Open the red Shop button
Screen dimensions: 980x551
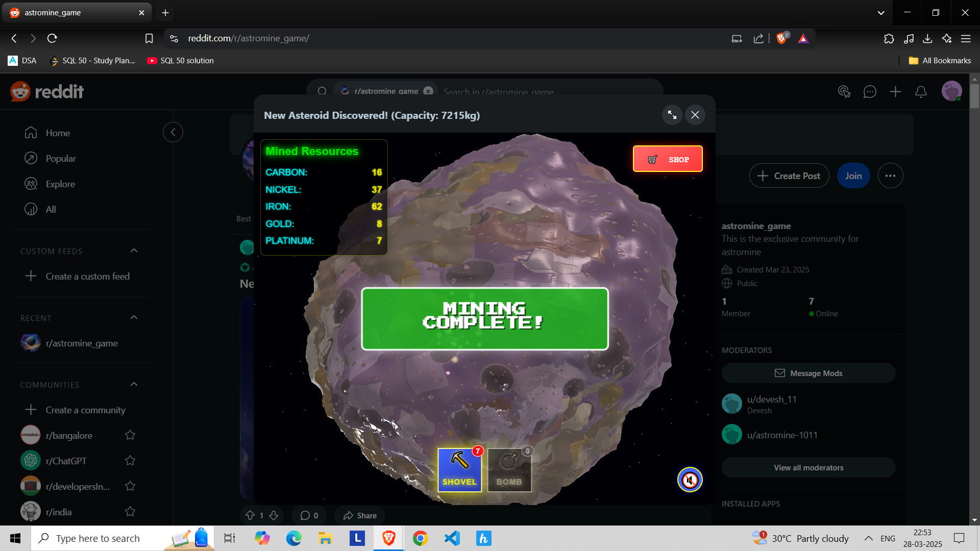point(668,159)
